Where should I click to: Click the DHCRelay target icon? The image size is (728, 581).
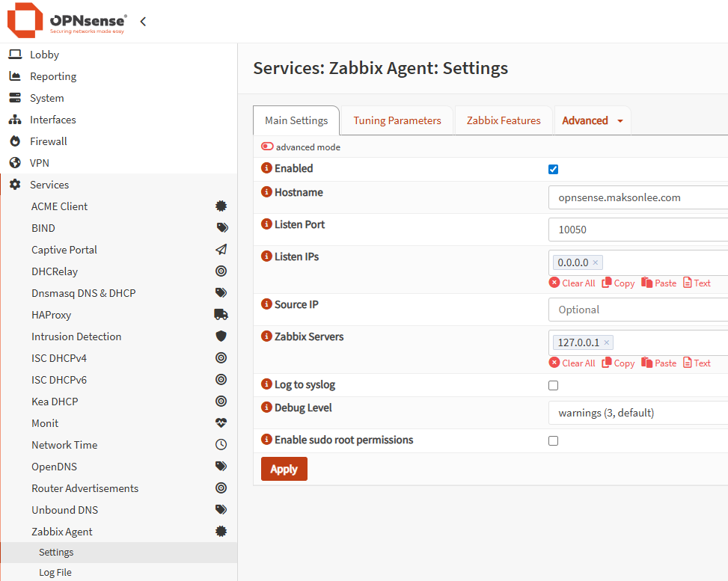tap(221, 271)
